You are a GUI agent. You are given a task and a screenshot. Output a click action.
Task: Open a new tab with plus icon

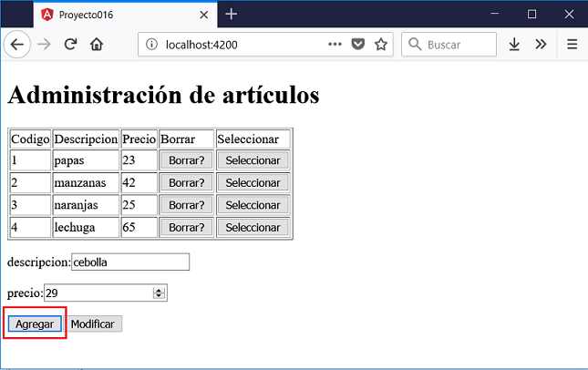click(232, 15)
